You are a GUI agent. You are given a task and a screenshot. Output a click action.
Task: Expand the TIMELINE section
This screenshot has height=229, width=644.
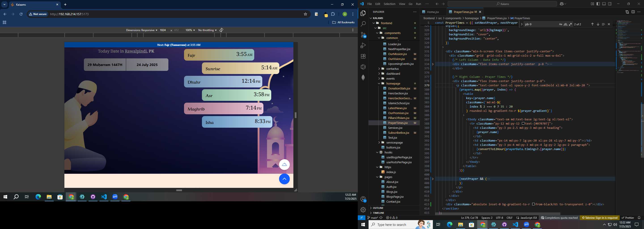click(379, 213)
